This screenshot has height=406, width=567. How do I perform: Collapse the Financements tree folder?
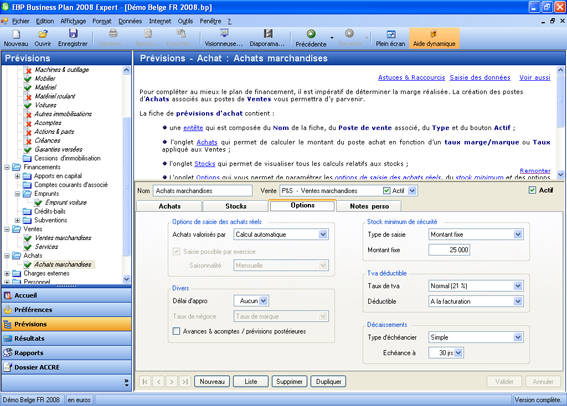pos(7,167)
